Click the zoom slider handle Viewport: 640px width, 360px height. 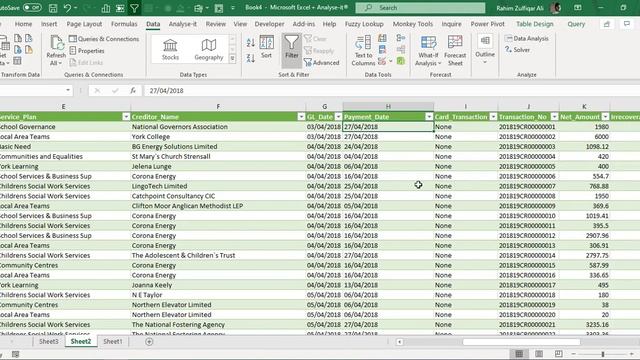tap(602, 354)
